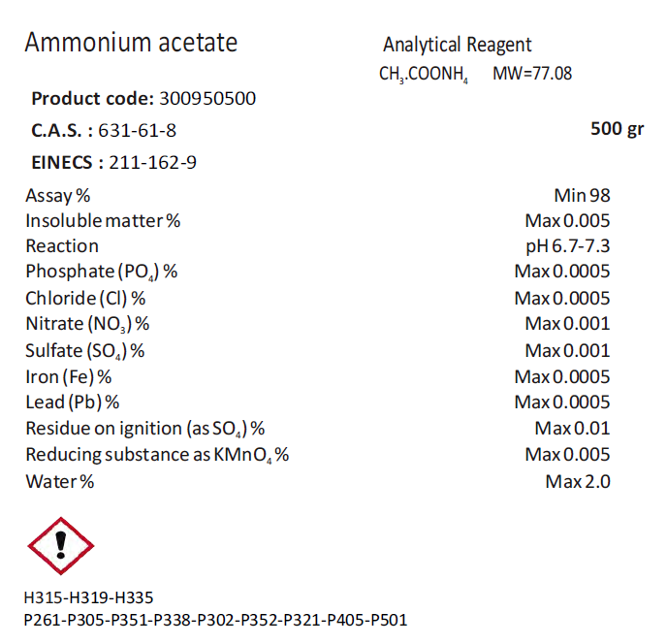Click the EINECS number 211-162-9
667x644 pixels.
pyautogui.click(x=153, y=162)
